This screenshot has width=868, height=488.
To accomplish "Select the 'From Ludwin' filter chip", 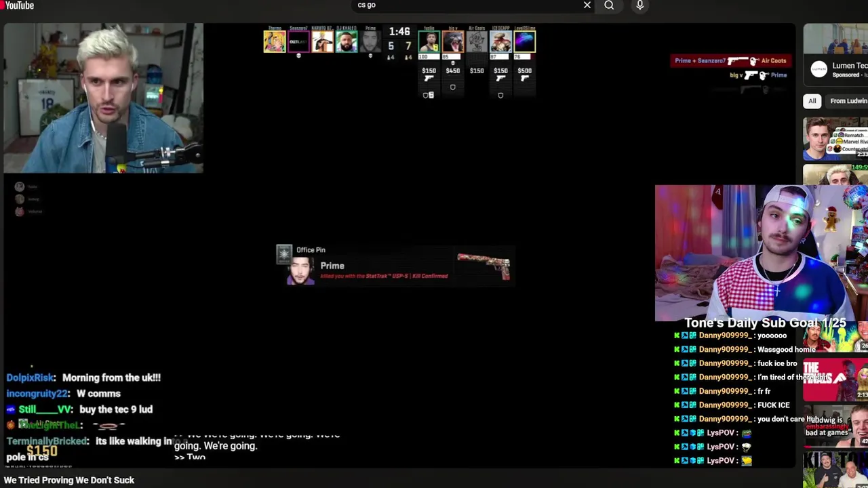I will pos(848,101).
